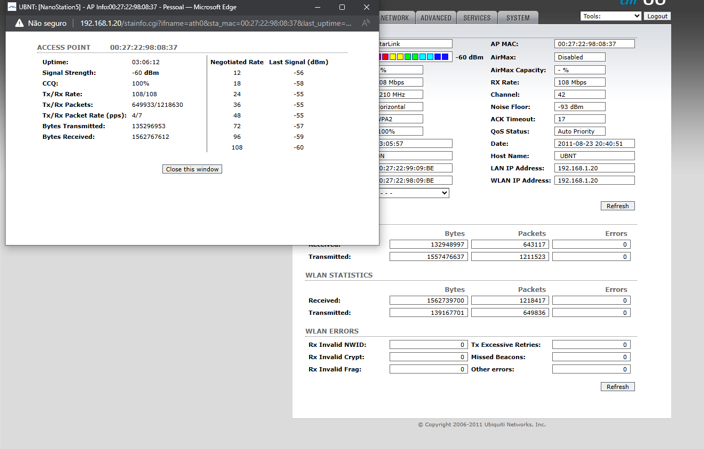Open the Tools dropdown menu
Viewport: 704px width, 449px height.
(x=610, y=16)
